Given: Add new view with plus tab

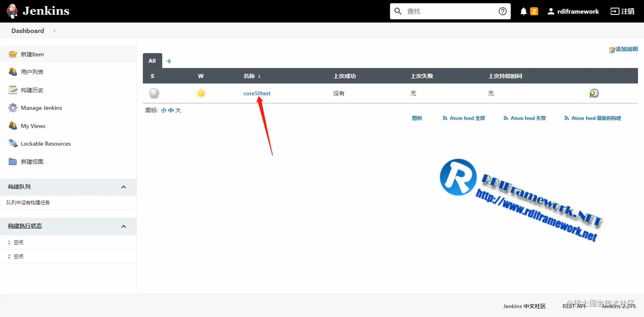Looking at the screenshot, I should coord(169,61).
